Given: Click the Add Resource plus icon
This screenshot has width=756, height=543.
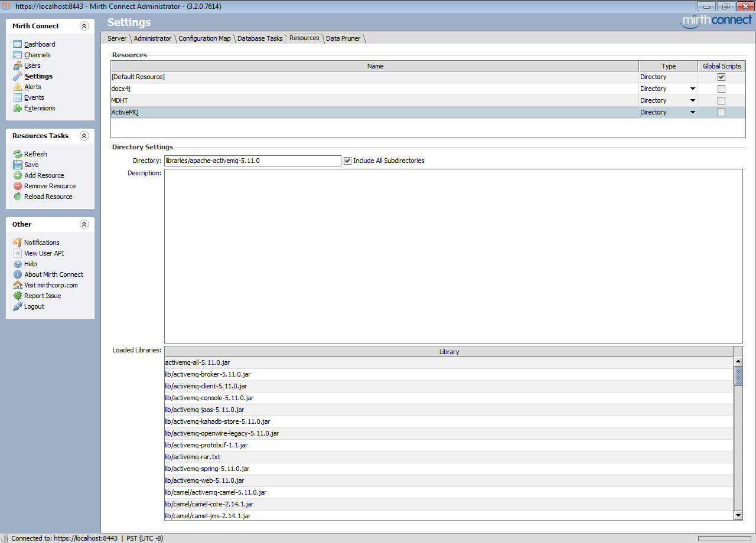Looking at the screenshot, I should [x=18, y=175].
